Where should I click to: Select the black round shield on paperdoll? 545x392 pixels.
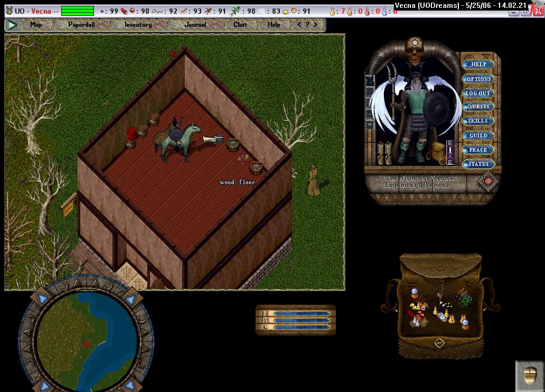click(x=438, y=109)
